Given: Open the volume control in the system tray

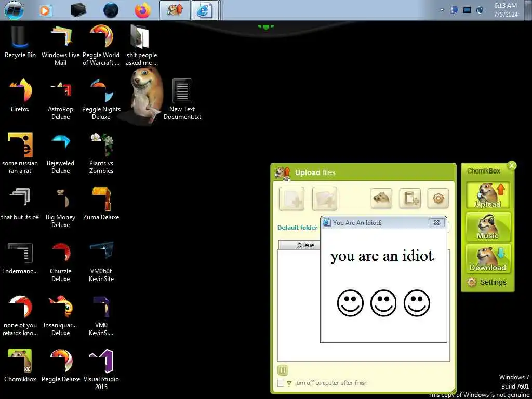Looking at the screenshot, I should (480, 10).
